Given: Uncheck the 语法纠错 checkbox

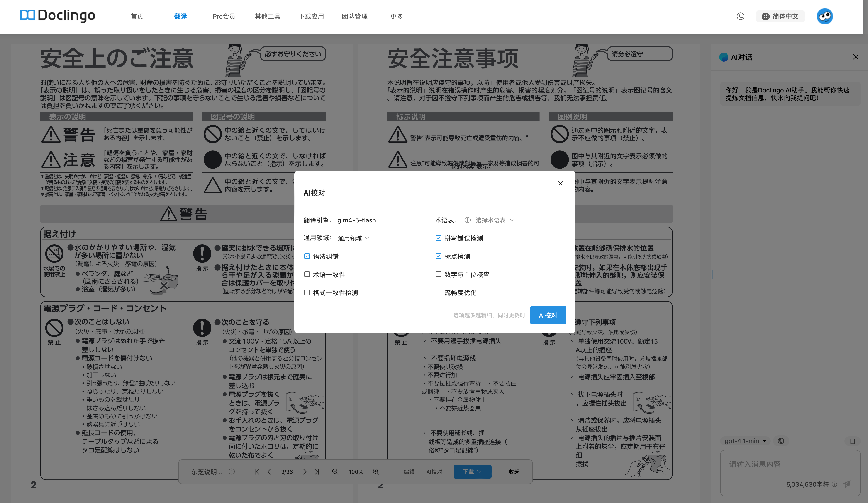Looking at the screenshot, I should (x=307, y=256).
